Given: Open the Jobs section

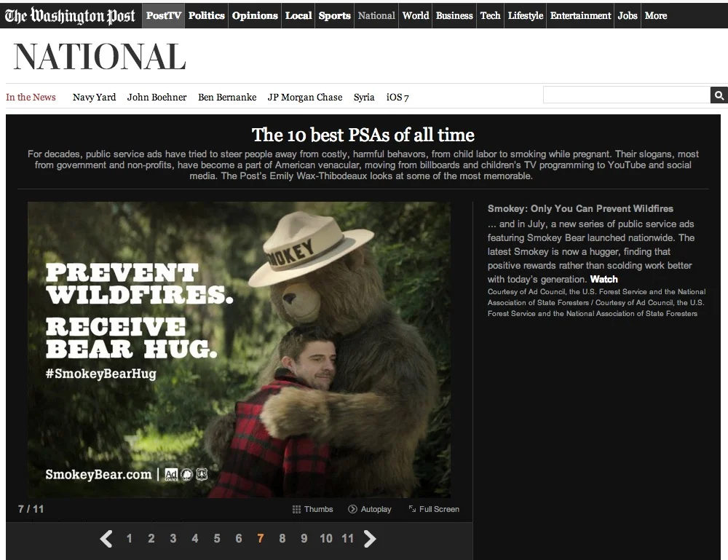Looking at the screenshot, I should click(628, 15).
